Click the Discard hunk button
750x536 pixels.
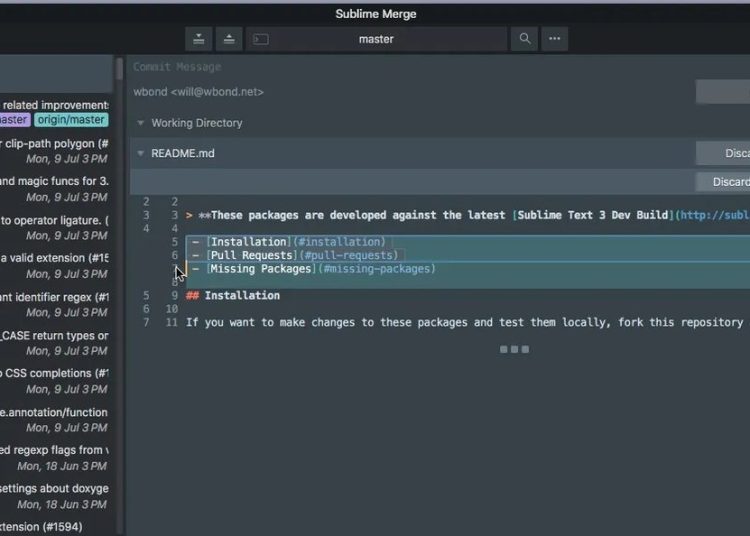(724, 182)
